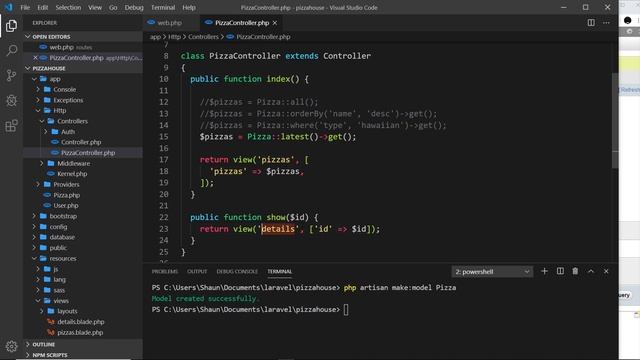Select web.php in Open Editors list

61,47
